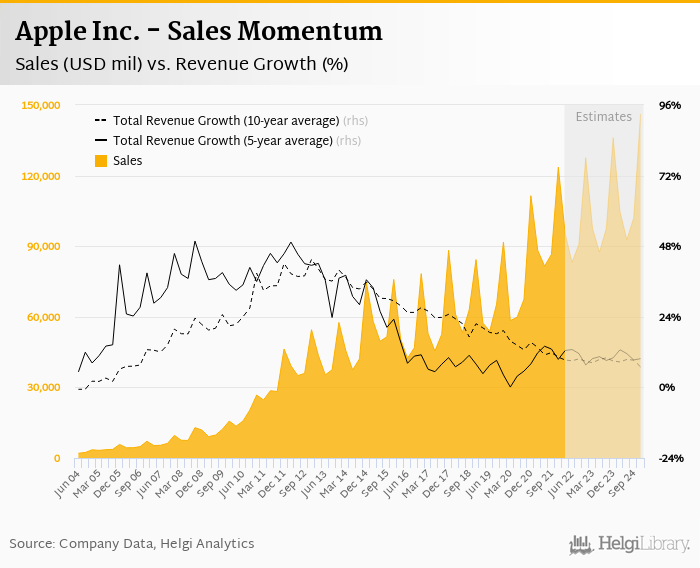Image resolution: width=700 pixels, height=568 pixels.
Task: Click the Estimates label in the shaded region
Action: [x=603, y=116]
